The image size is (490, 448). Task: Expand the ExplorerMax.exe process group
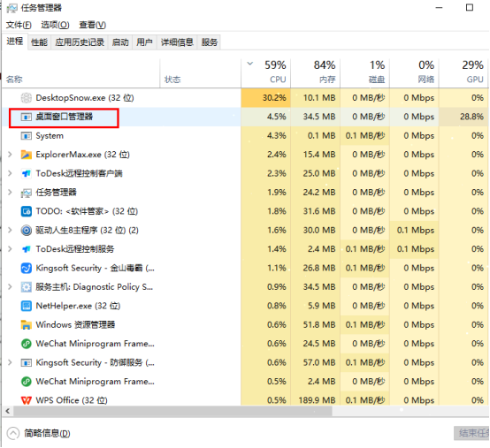point(10,155)
